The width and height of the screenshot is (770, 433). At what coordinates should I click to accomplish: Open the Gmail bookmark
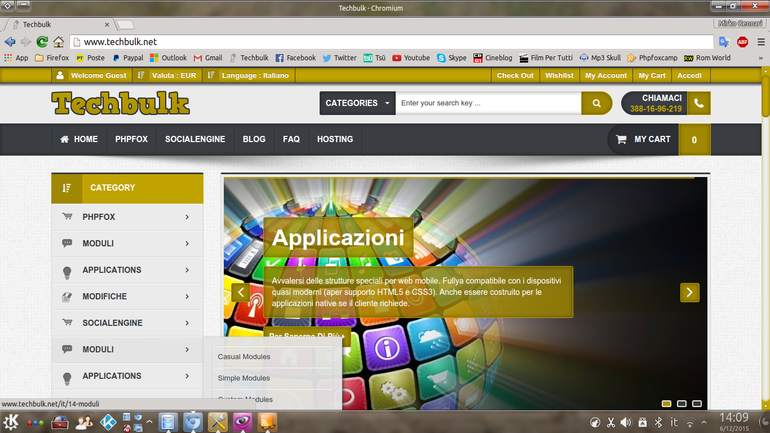tap(208, 58)
